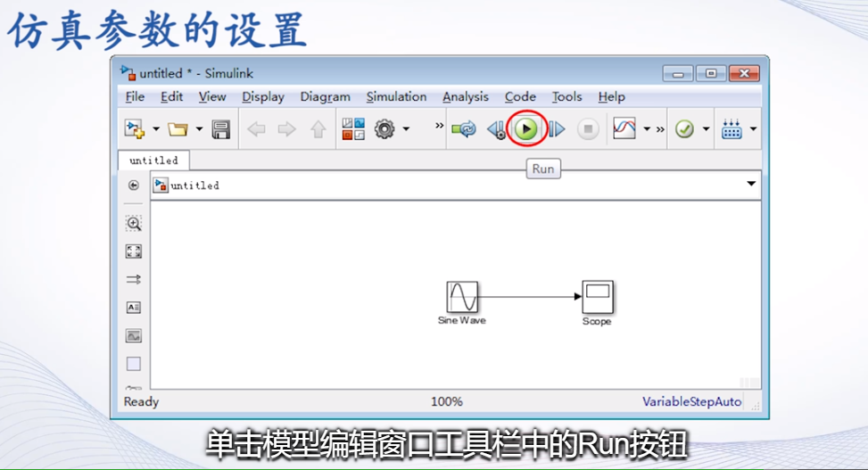The height and width of the screenshot is (470, 868).
Task: Click the 100% zoom level in status bar
Action: coord(447,402)
